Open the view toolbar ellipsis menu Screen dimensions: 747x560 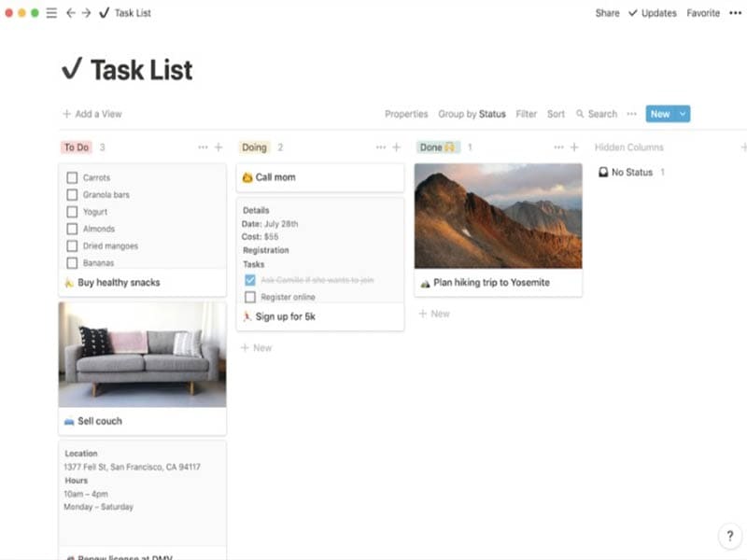pos(632,114)
